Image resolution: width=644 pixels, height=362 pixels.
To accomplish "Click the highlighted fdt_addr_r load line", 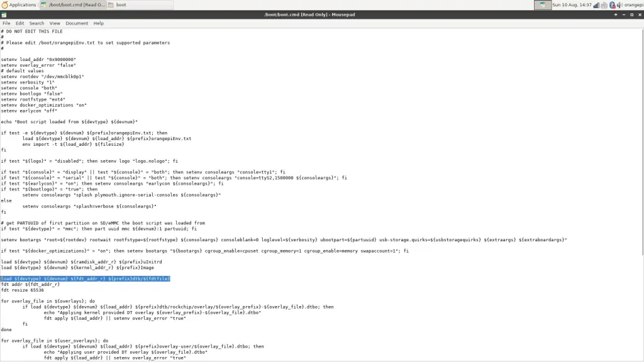I will point(86,278).
